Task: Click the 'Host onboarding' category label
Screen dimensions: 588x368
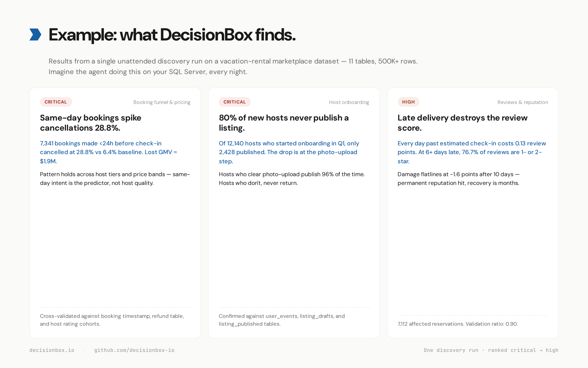Action: point(349,102)
